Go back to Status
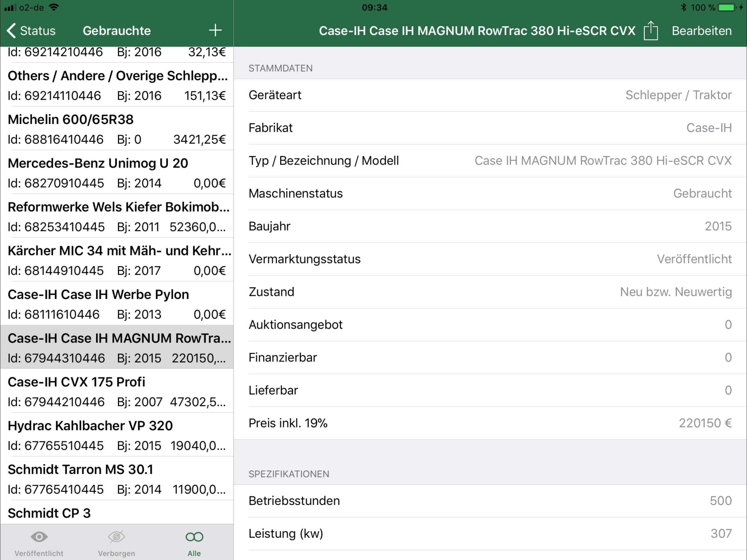 [31, 31]
